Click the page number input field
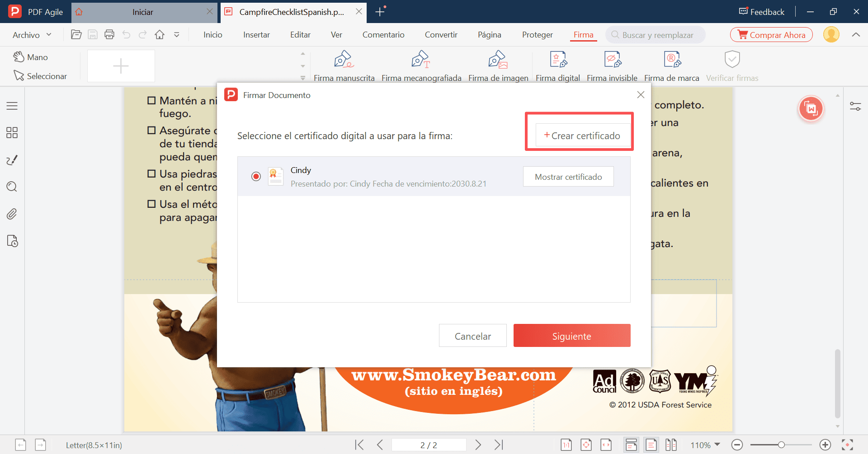The height and width of the screenshot is (454, 868). (429, 445)
